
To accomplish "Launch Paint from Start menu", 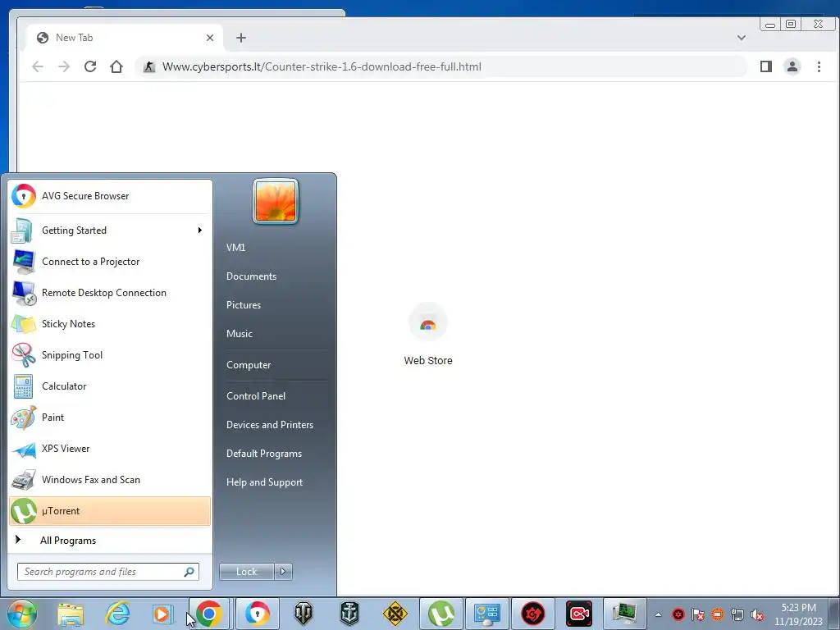I will [x=110, y=418].
